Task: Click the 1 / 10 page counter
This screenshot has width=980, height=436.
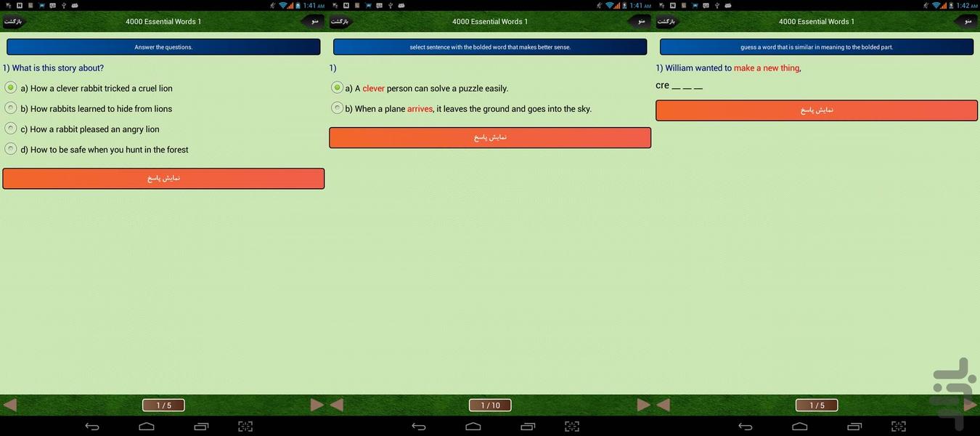Action: 490,405
